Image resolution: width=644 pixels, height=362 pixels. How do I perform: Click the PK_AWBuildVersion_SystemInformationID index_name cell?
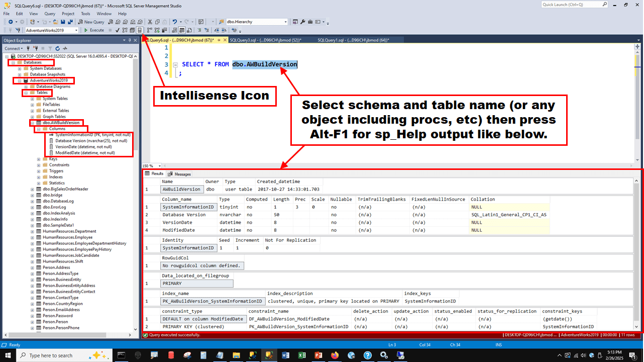point(213,301)
